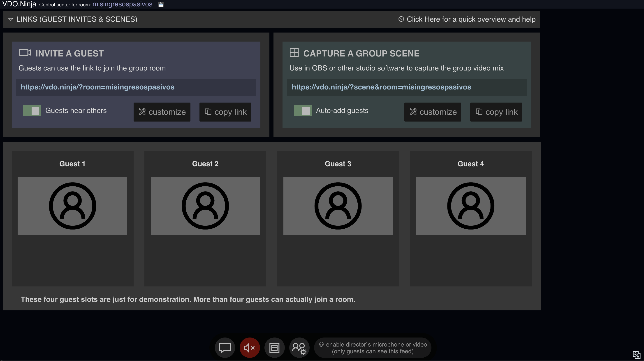Click the translate language icon
This screenshot has height=361, width=644.
click(637, 354)
